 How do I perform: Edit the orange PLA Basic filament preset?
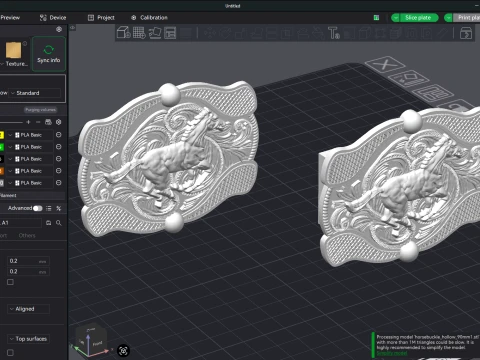click(x=59, y=171)
